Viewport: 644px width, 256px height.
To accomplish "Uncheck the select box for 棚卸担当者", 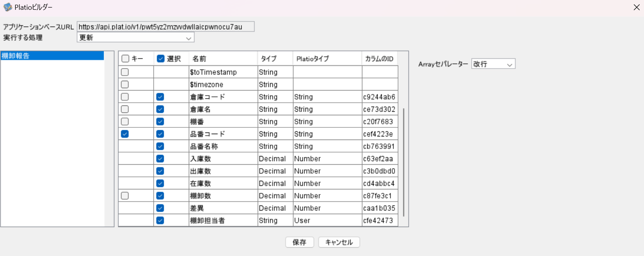I will point(160,220).
